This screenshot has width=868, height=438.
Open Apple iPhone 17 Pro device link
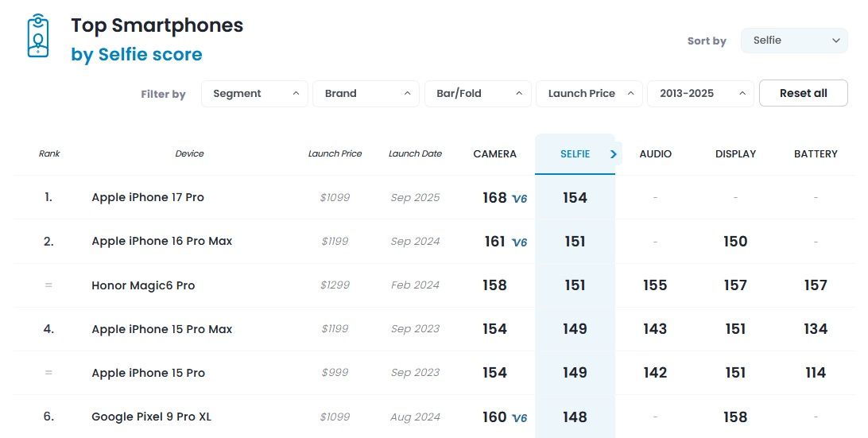click(x=148, y=197)
